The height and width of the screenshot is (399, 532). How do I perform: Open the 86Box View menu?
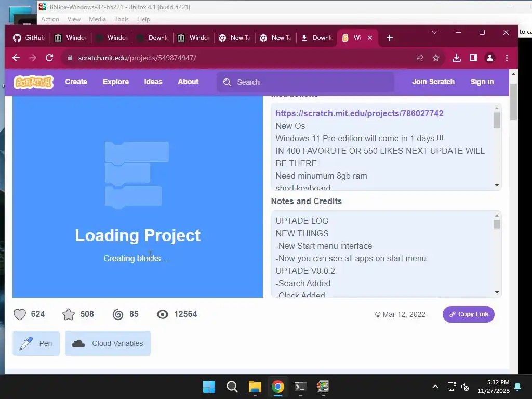tap(74, 19)
